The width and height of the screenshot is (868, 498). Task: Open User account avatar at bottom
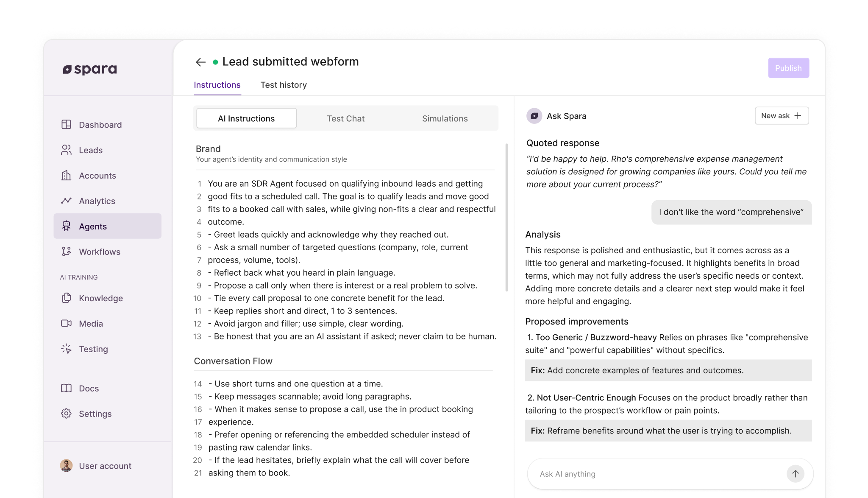[66, 465]
